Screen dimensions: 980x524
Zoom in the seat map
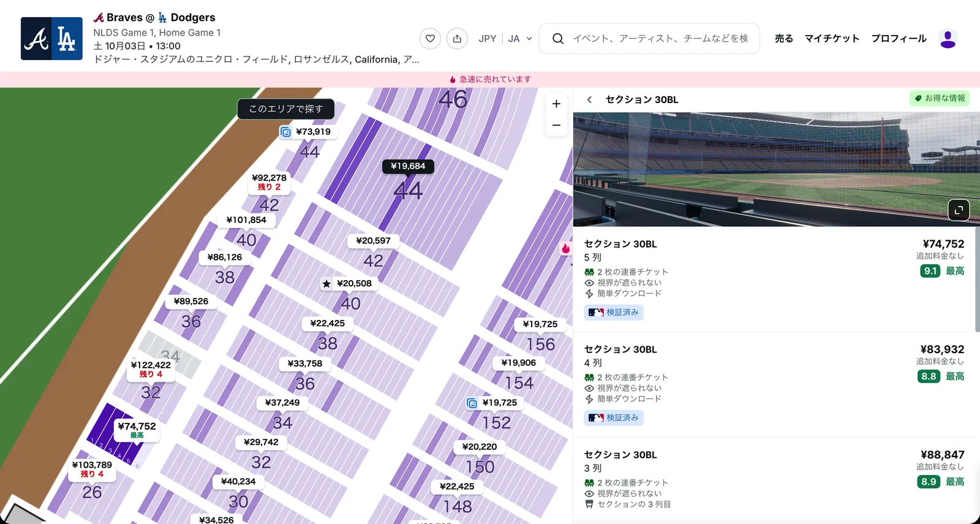pyautogui.click(x=556, y=104)
